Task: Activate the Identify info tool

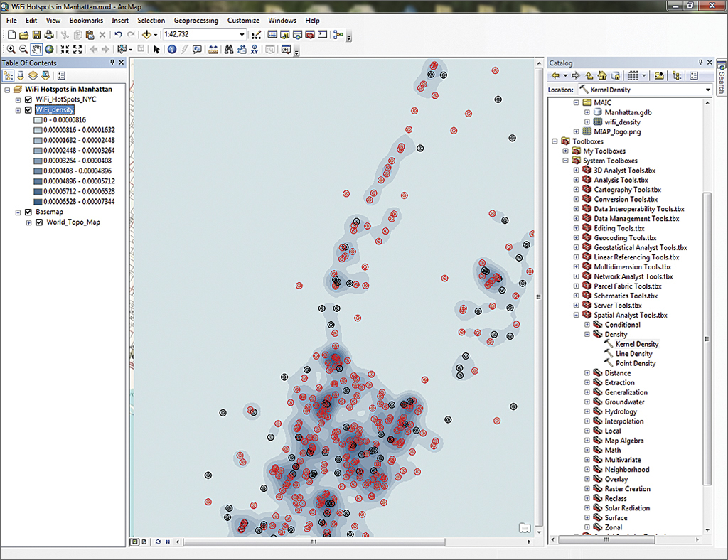Action: [172, 49]
